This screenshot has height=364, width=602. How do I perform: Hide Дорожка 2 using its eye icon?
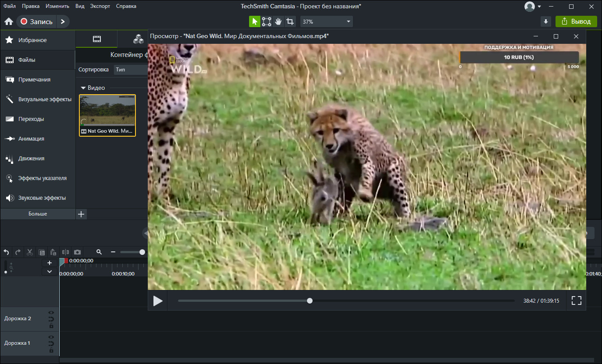(51, 313)
